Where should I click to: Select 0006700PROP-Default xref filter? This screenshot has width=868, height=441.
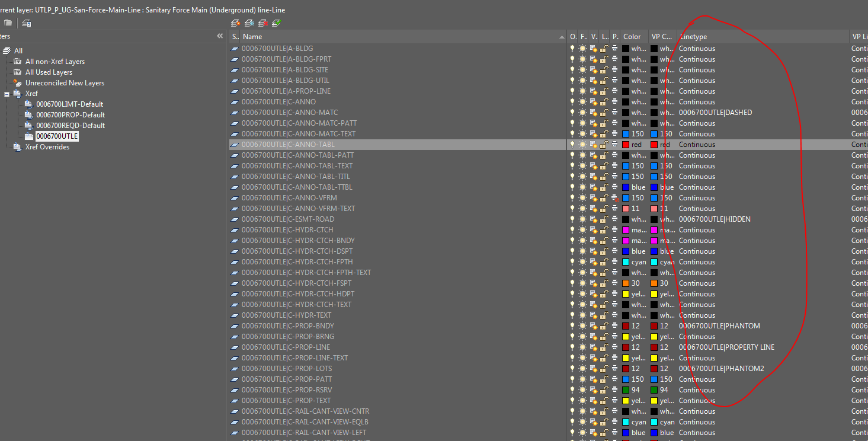[x=71, y=115]
